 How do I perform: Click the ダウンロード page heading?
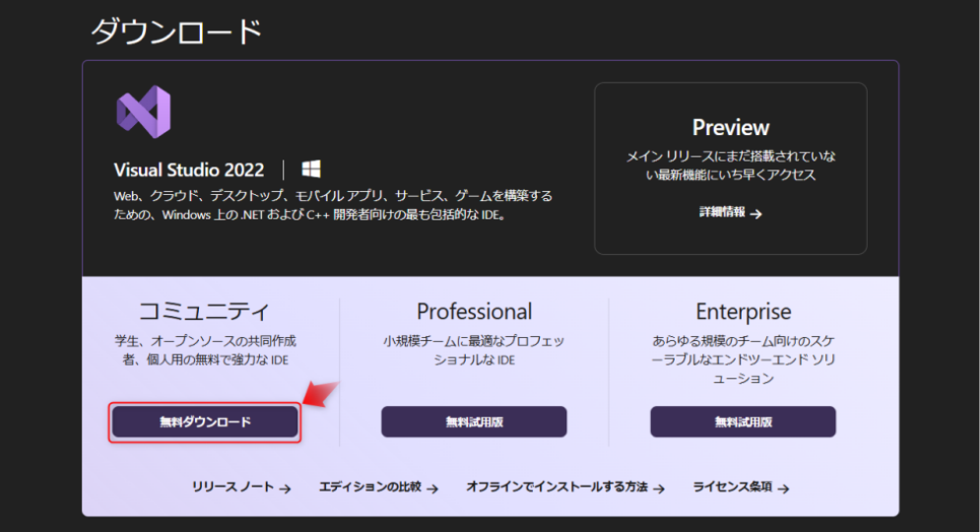tap(176, 32)
